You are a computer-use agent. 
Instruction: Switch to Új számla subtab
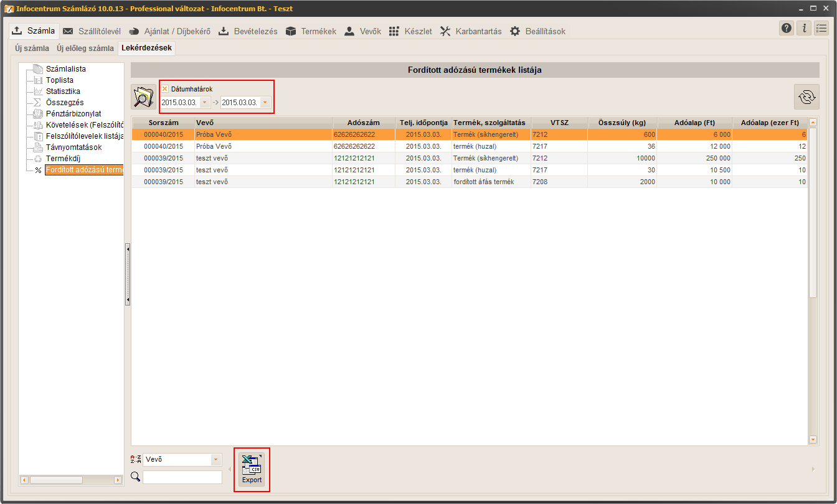click(32, 48)
